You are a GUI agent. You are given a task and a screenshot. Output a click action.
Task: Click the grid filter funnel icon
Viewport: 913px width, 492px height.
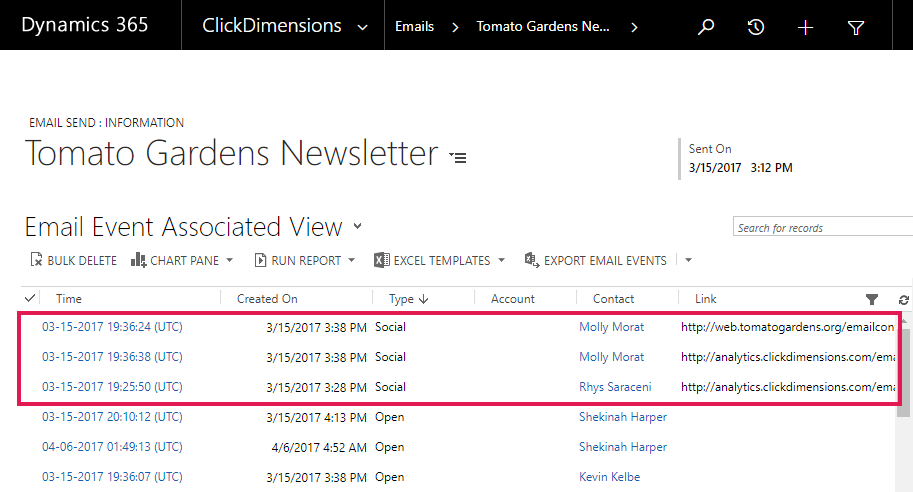coord(872,299)
